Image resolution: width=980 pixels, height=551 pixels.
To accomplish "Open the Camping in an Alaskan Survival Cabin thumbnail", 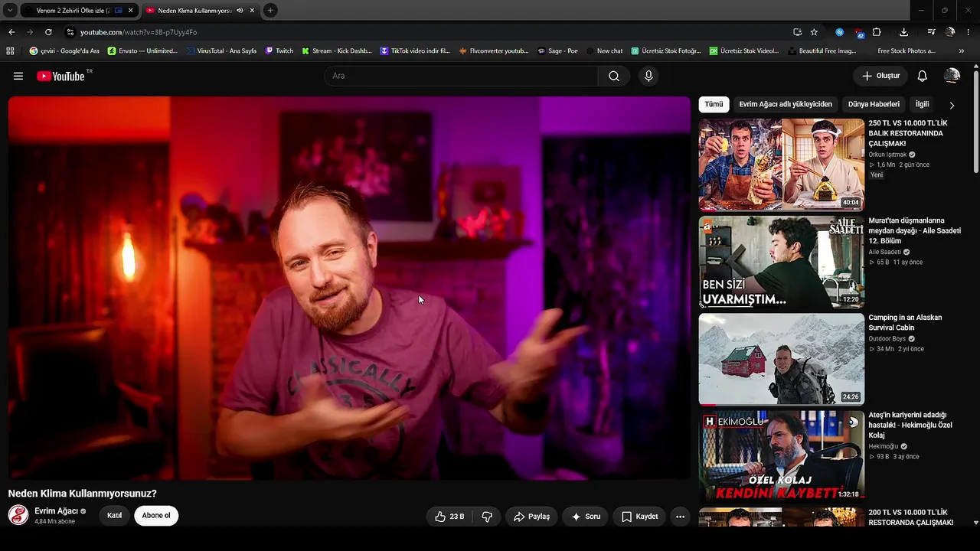I will click(x=782, y=359).
